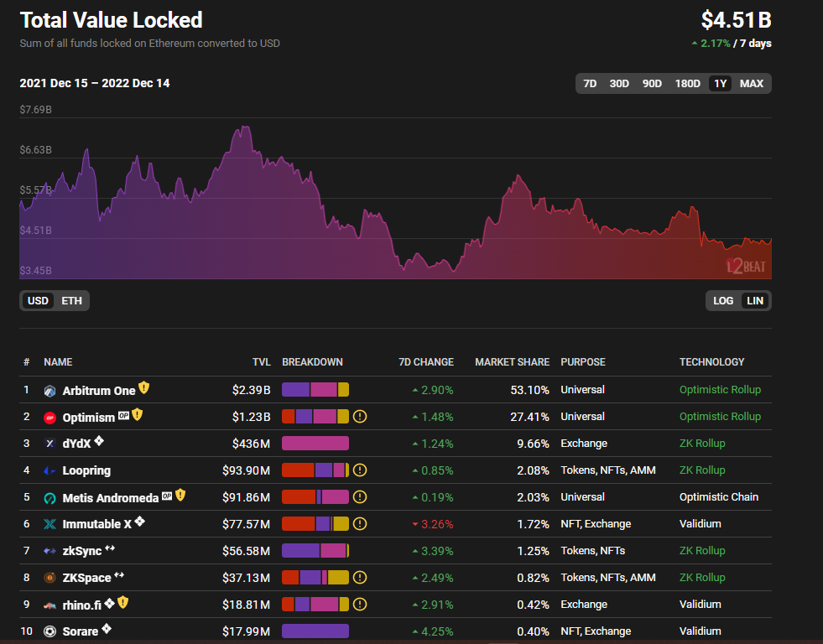Click the arrows icon beside ZKSpace
Image resolution: width=823 pixels, height=644 pixels.
pyautogui.click(x=119, y=574)
